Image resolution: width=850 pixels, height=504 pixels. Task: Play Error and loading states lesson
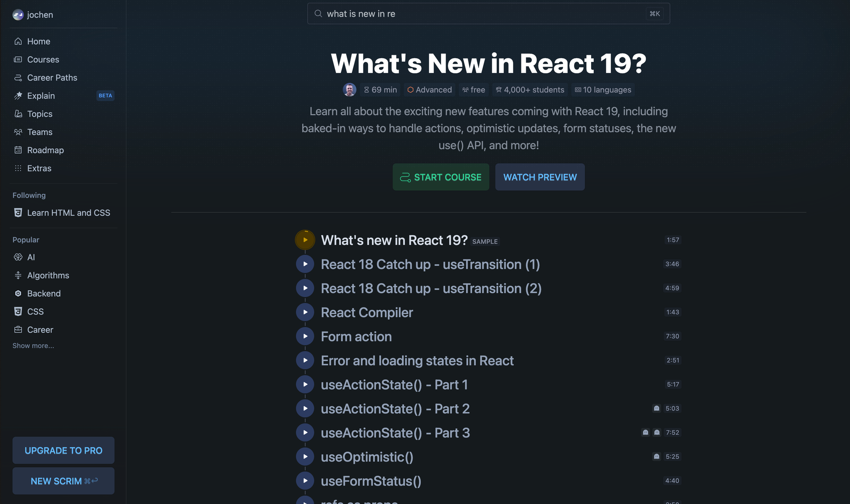[305, 360]
